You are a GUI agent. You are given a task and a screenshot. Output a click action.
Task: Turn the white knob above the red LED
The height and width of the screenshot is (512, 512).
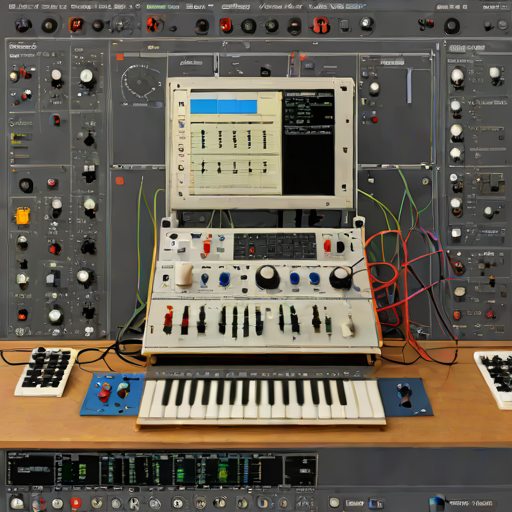[374, 88]
